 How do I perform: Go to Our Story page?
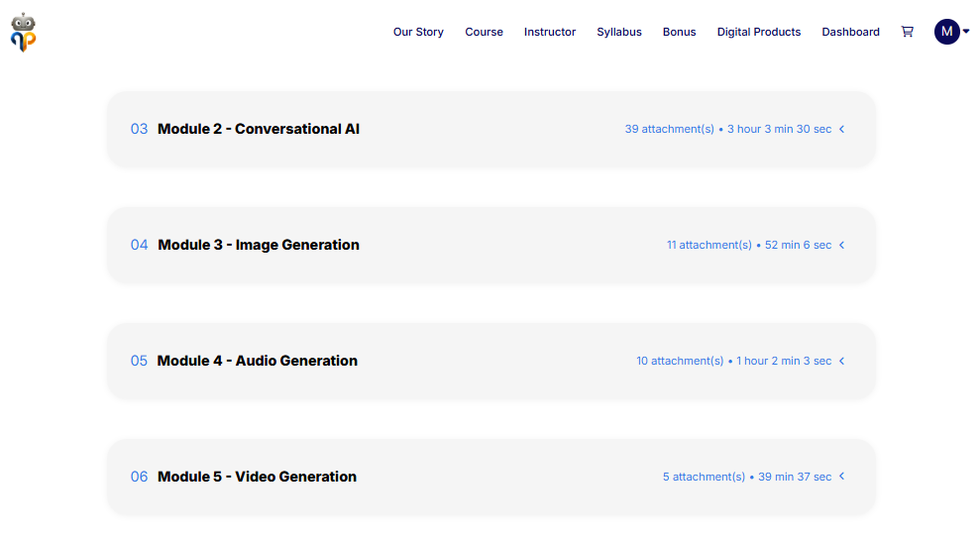418,32
